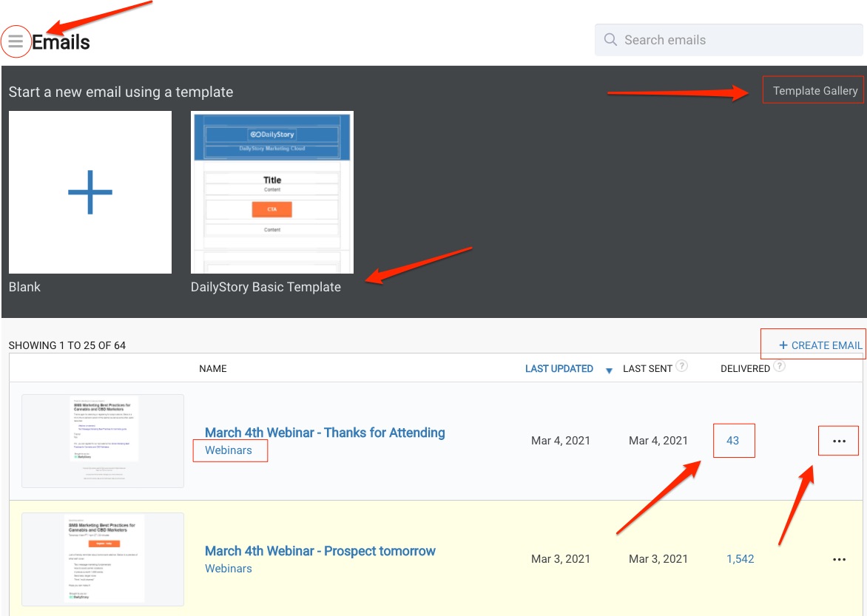Toggle the Last Updated sort arrow
Screen dimensions: 867x616
[609, 370]
